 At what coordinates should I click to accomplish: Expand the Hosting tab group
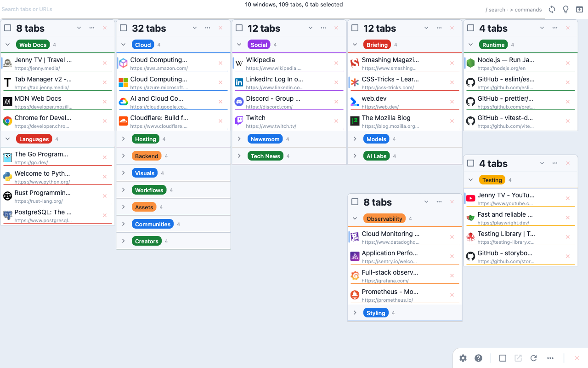[x=124, y=139]
